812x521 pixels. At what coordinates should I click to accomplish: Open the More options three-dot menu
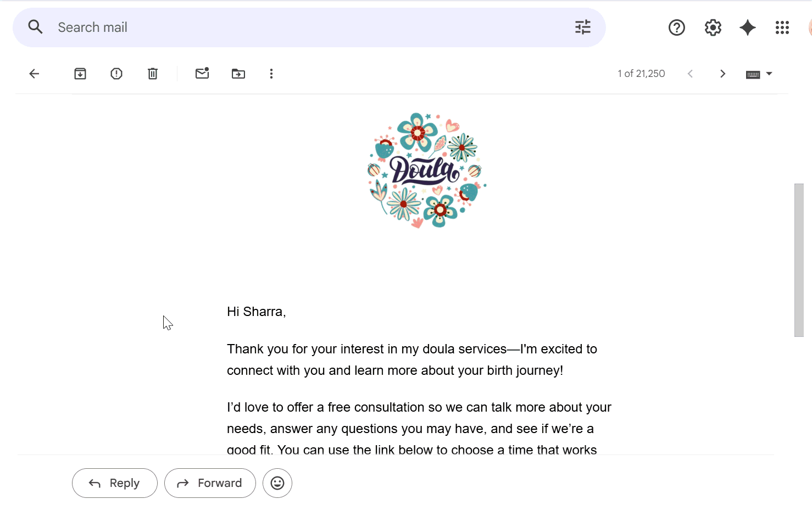(271, 74)
